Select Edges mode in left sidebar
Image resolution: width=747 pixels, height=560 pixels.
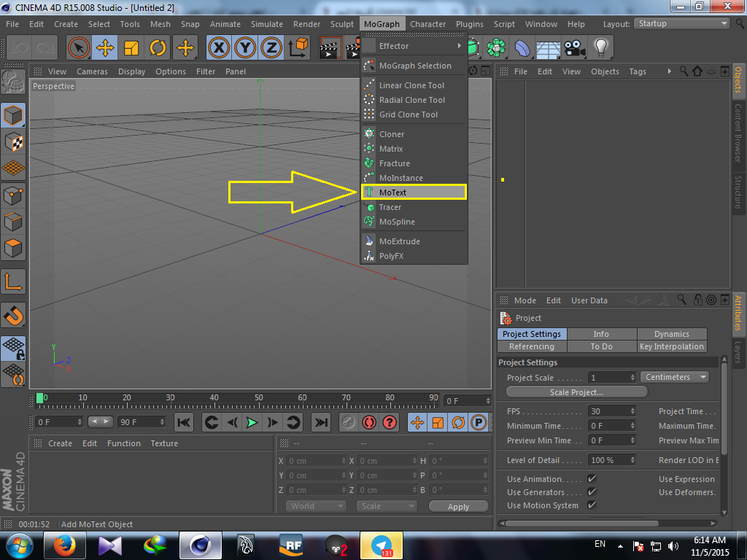click(x=13, y=222)
